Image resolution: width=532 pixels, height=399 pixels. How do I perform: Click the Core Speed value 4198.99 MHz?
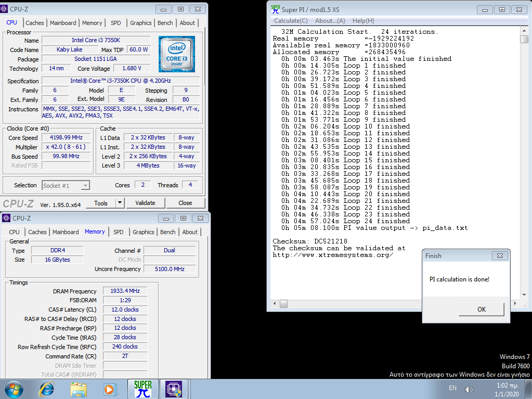pos(66,137)
